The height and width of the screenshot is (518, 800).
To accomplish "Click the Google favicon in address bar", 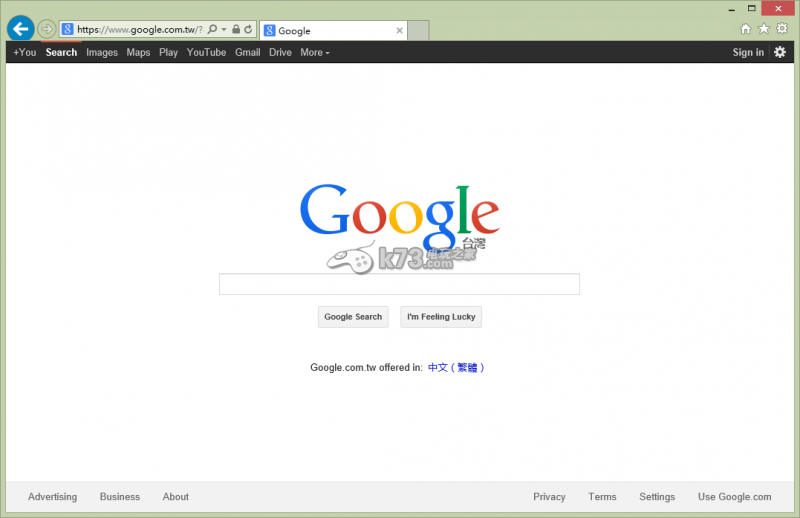I will (67, 30).
